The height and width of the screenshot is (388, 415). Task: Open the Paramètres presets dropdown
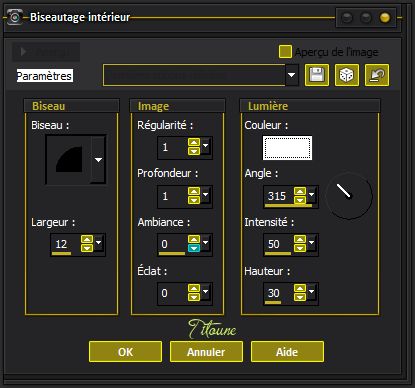click(292, 75)
